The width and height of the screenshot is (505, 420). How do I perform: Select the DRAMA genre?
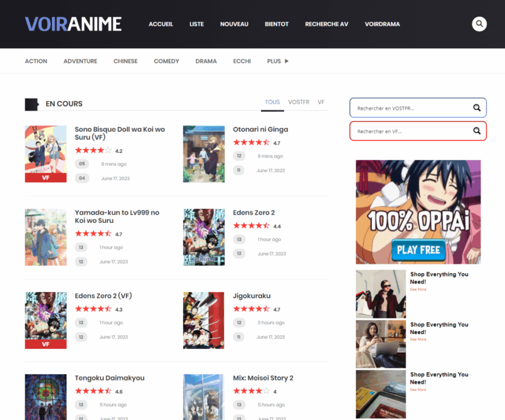[x=206, y=61]
